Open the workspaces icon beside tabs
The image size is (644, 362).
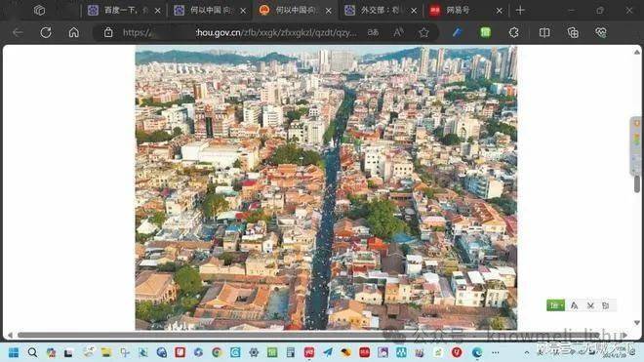[x=39, y=11]
